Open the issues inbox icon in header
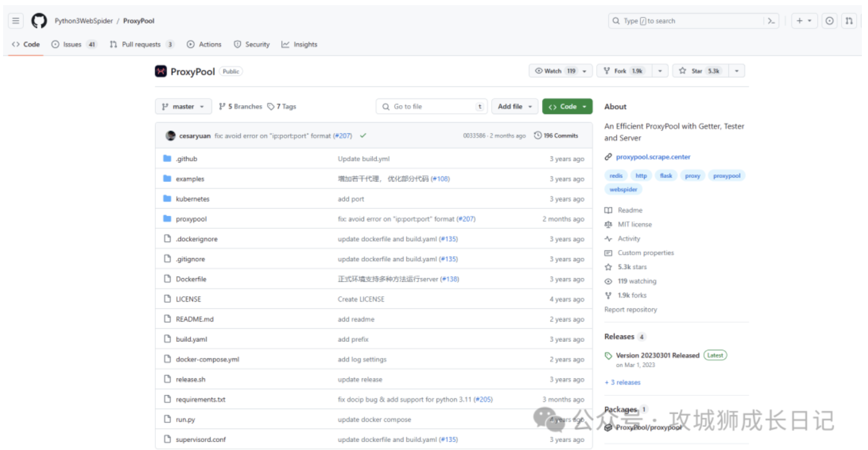Image resolution: width=868 pixels, height=450 pixels. 829,21
